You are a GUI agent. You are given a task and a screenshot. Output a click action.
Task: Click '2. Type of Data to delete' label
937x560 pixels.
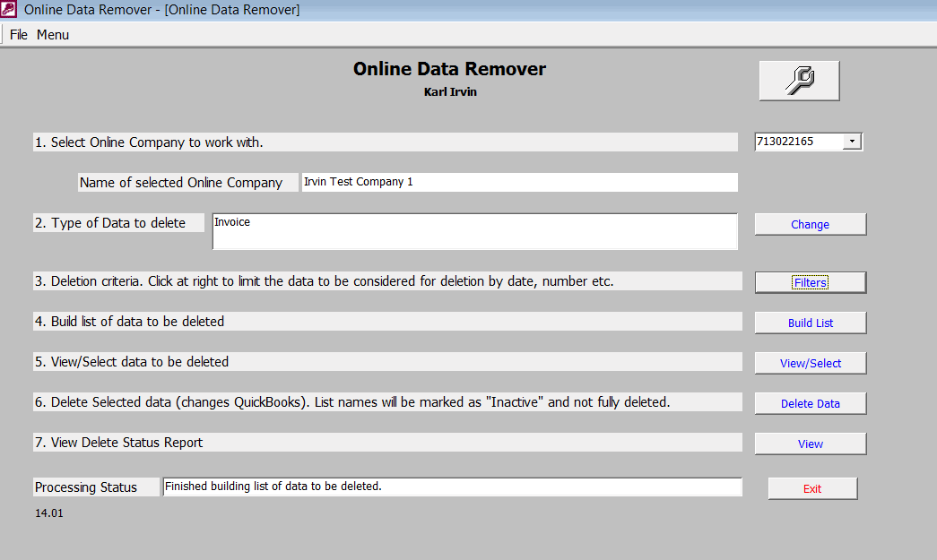(x=118, y=223)
